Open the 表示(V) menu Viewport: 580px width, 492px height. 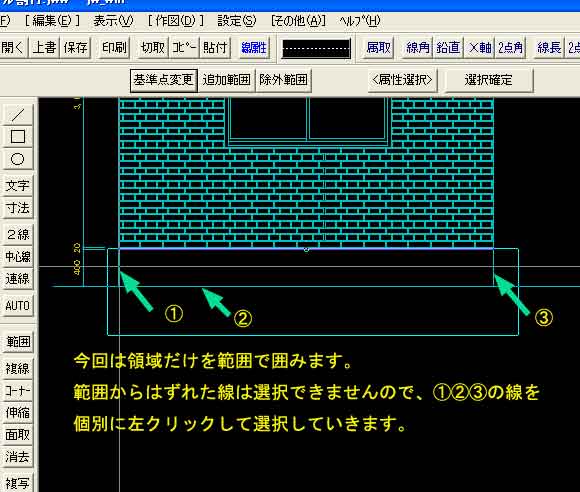click(113, 21)
